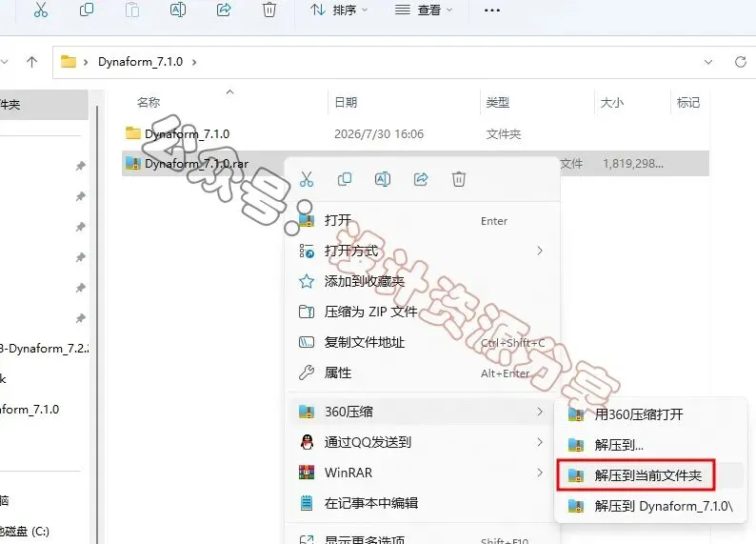Click Cut icon in context menu

pos(307,179)
